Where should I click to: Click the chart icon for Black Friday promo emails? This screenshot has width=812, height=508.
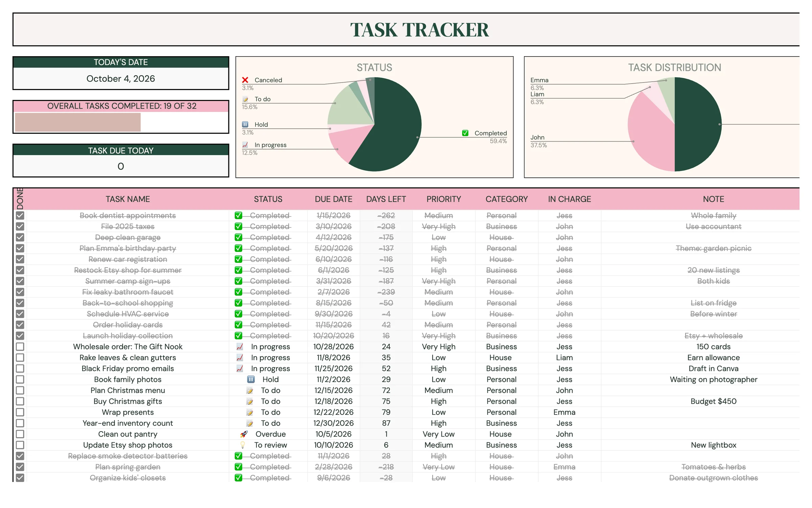point(240,368)
